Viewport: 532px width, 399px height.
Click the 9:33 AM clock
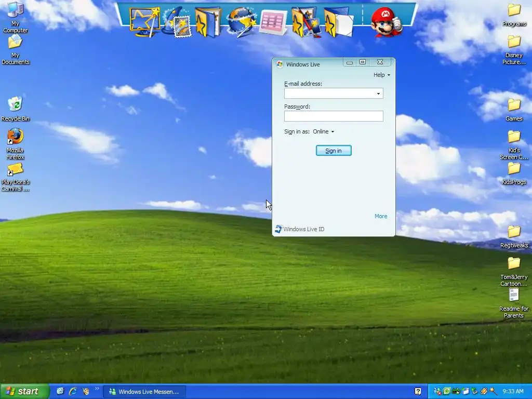[513, 392]
